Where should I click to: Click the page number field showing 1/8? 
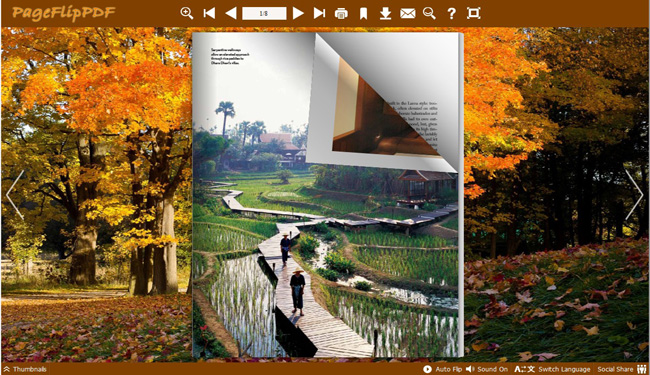pos(264,13)
